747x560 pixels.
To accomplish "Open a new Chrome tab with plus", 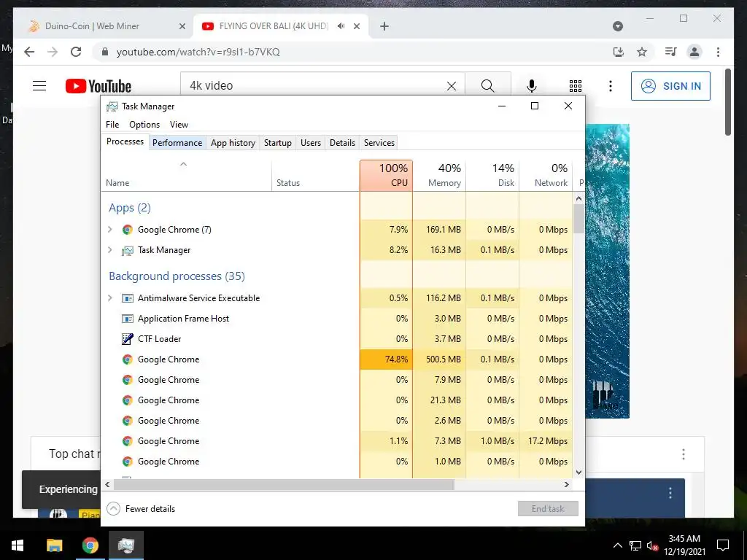I will (x=384, y=26).
